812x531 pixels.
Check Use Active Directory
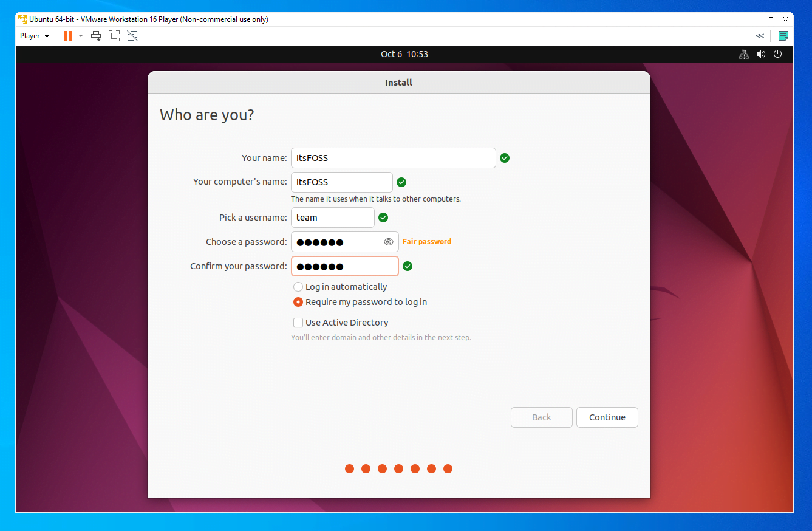point(298,322)
